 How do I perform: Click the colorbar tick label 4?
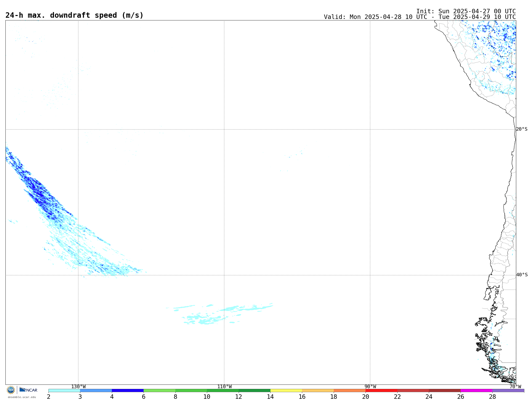tap(112, 397)
